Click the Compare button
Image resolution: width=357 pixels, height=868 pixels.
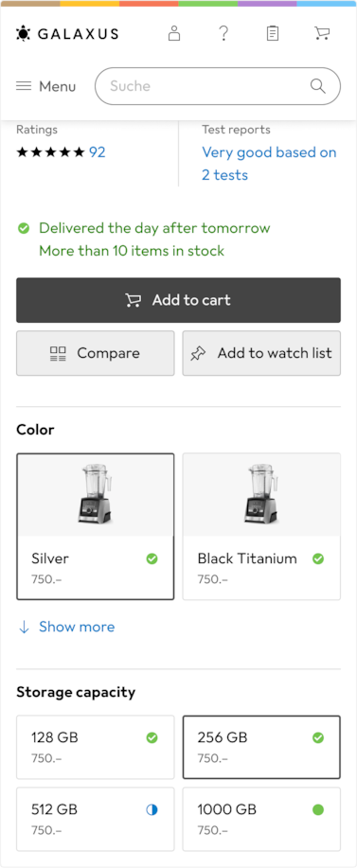coord(96,353)
